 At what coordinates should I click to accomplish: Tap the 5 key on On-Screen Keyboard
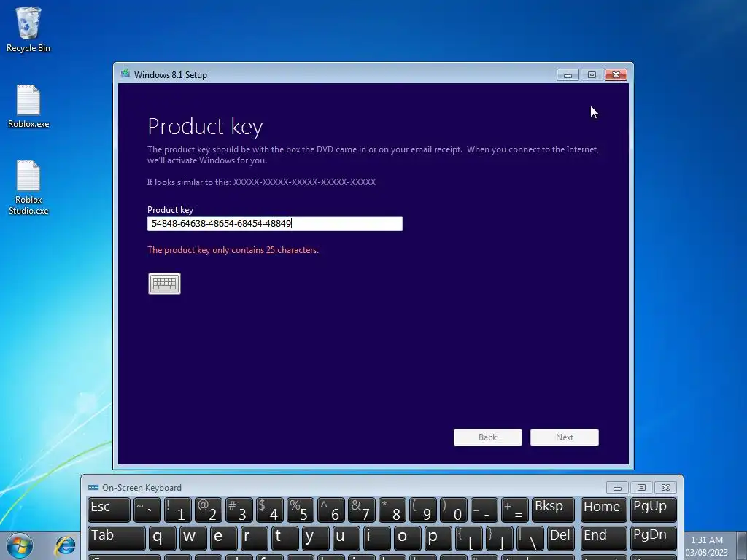(300, 510)
